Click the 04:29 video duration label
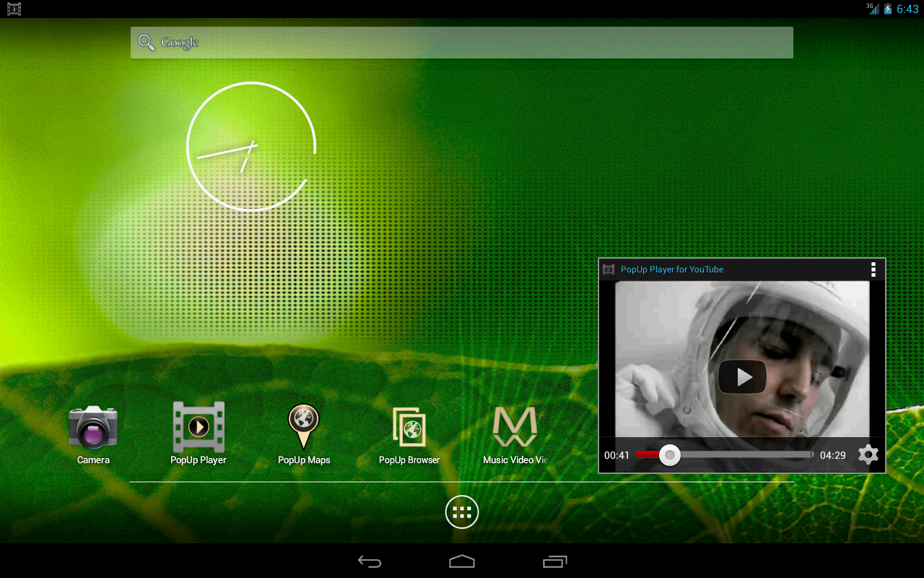Screen dimensions: 924x578 click(x=833, y=455)
